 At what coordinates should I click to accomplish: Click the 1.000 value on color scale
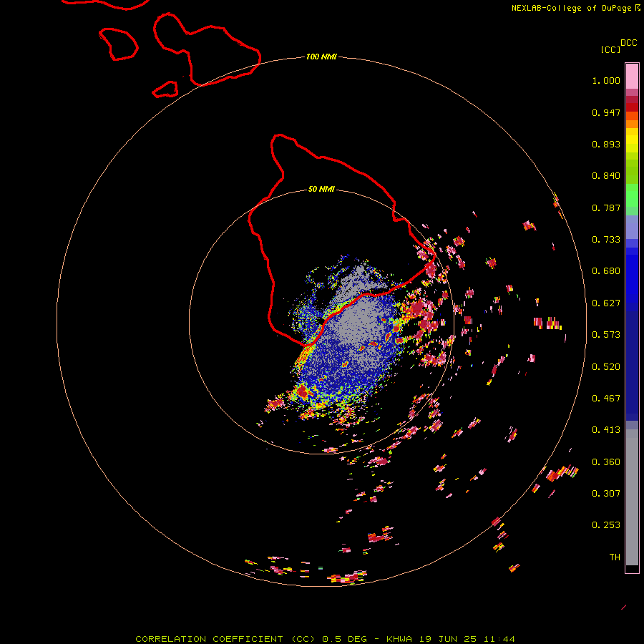606,80
